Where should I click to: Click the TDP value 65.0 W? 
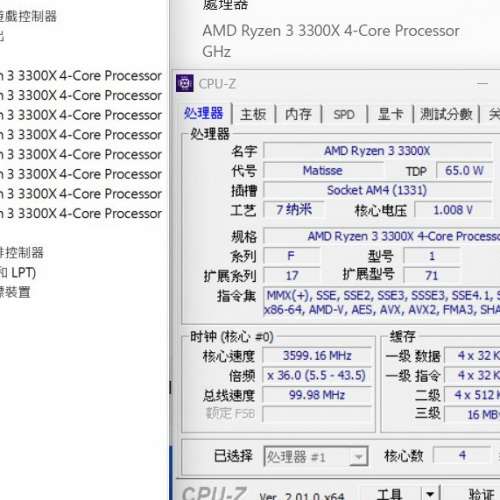(x=464, y=171)
